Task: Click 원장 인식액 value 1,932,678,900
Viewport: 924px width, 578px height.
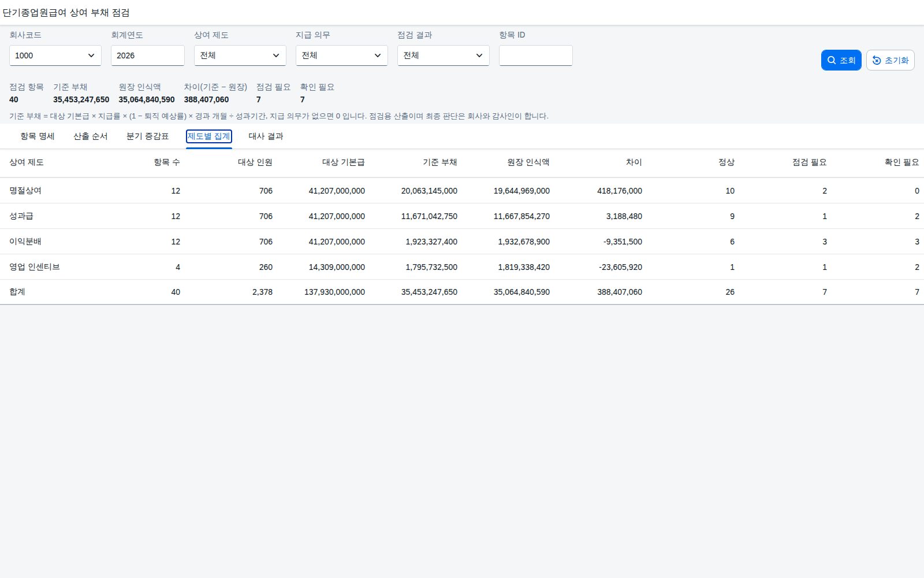Action: 524,242
